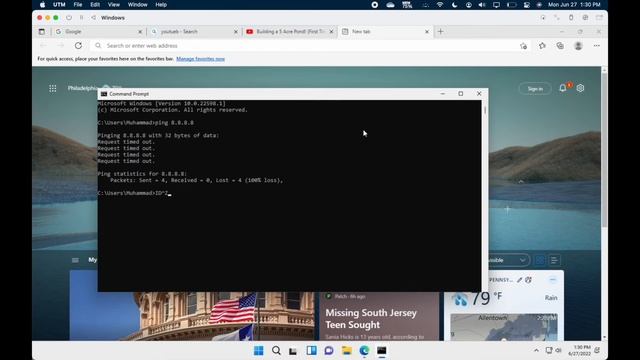
Task: Click Search or enter web address field
Action: coord(302,46)
